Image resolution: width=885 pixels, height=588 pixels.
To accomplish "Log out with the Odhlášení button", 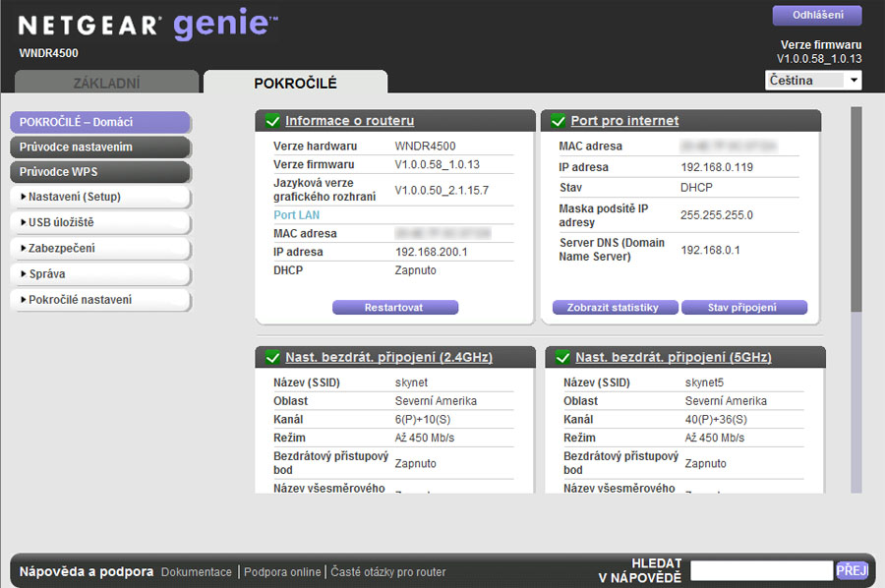I will pyautogui.click(x=817, y=15).
